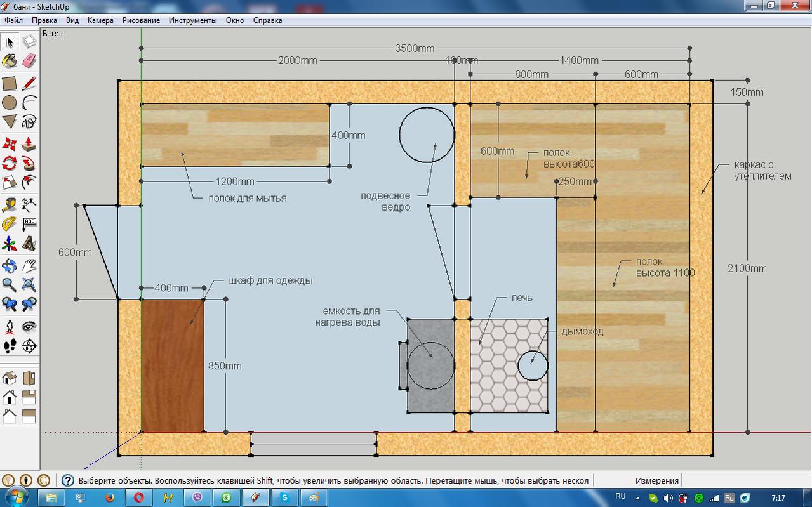Click the Zoom Extents tool
Screen dimensions: 812x507
tap(29, 284)
